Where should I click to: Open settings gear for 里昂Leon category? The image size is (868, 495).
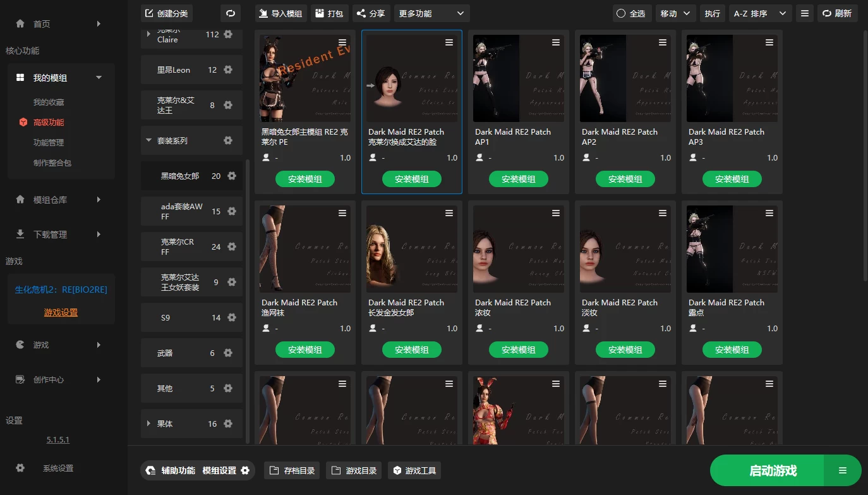(x=228, y=70)
